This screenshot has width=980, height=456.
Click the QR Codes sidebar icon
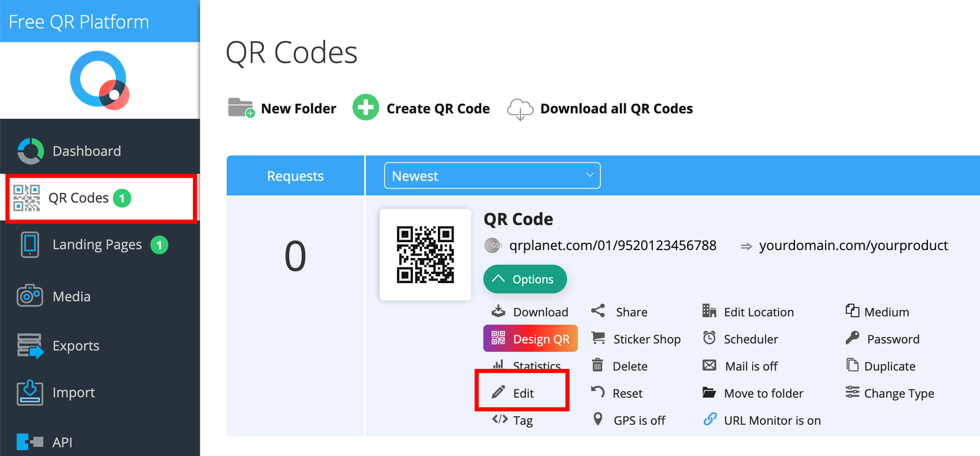pyautogui.click(x=26, y=198)
